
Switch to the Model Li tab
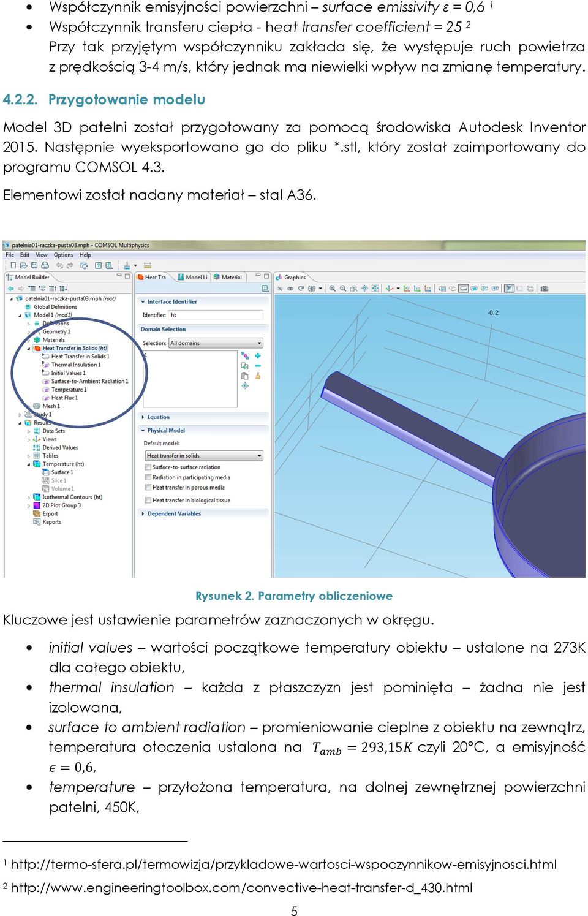(x=192, y=278)
